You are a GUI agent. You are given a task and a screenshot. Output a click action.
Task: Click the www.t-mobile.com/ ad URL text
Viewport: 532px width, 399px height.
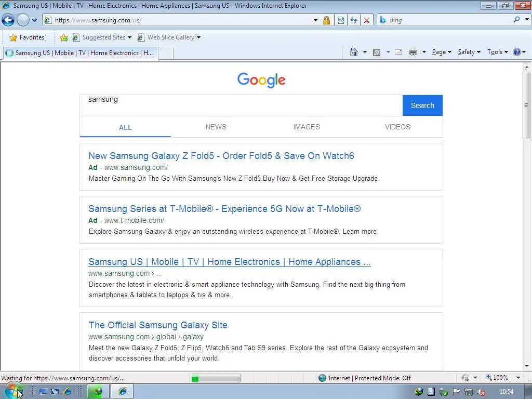click(135, 220)
